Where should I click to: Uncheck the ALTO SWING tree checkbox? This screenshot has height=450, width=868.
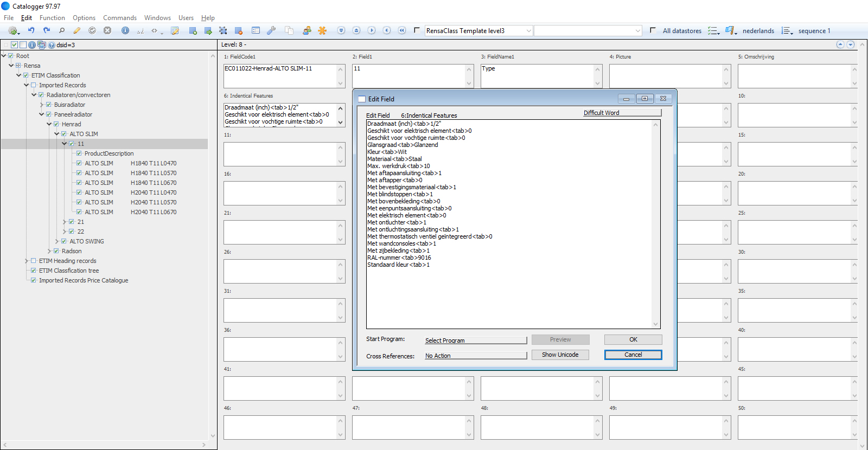click(x=64, y=241)
